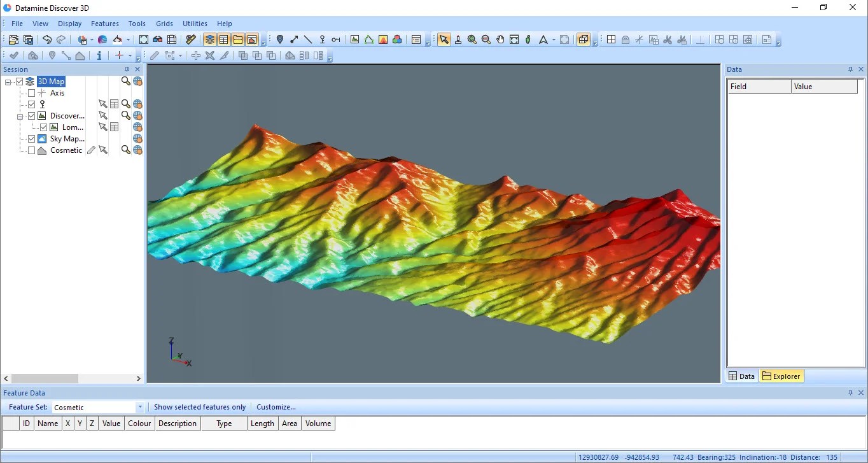This screenshot has width=868, height=463.
Task: Click the Customize... button in Feature Data
Action: tap(276, 407)
